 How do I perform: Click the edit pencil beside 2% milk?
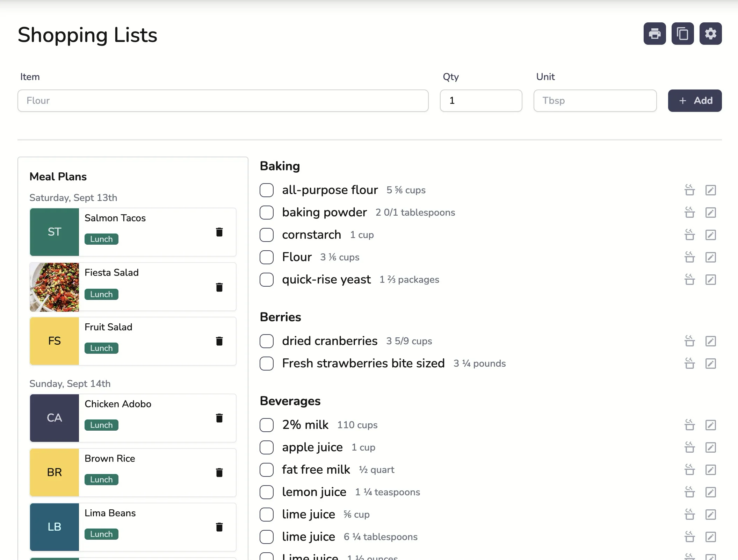point(711,425)
